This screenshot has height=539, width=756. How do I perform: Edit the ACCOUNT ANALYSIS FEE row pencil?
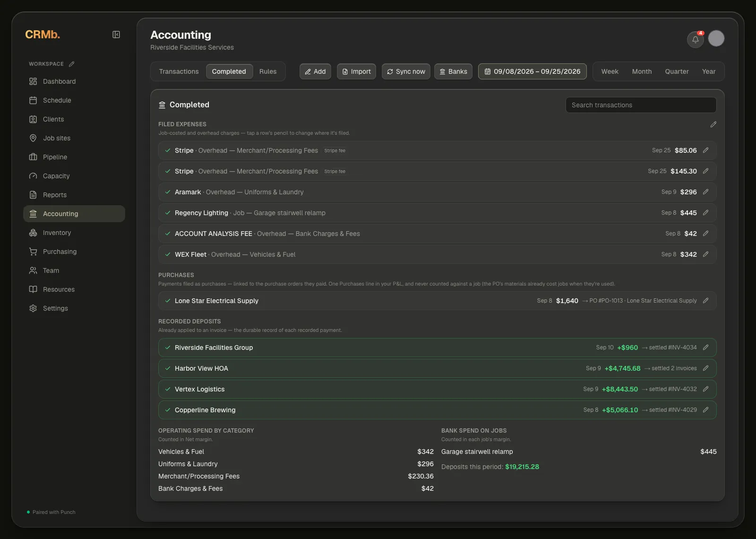tap(705, 234)
